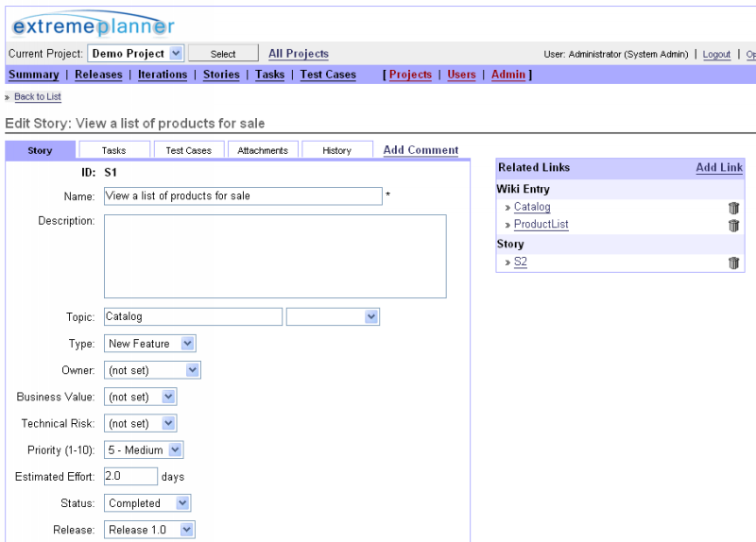Click trash icon next to ProductList
756x542 pixels.
733,226
